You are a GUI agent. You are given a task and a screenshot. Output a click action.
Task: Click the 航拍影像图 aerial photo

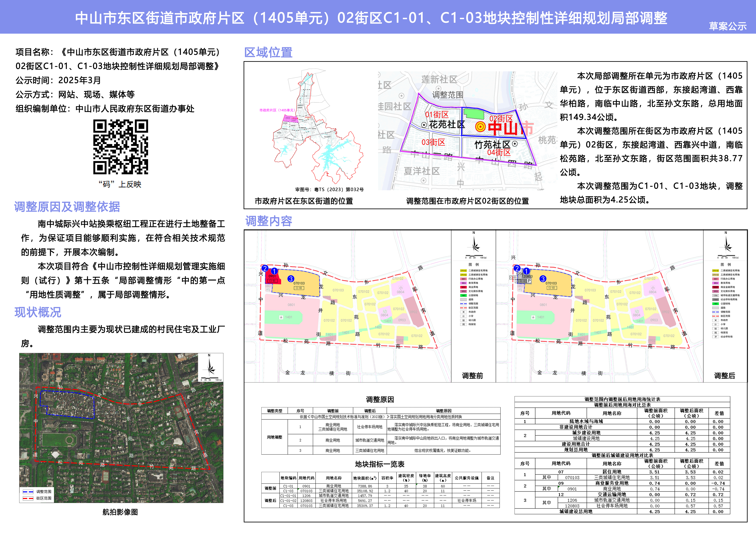point(121,428)
